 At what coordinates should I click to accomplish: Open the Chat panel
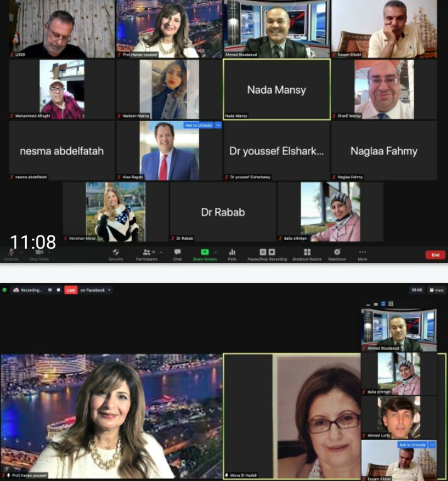177,253
